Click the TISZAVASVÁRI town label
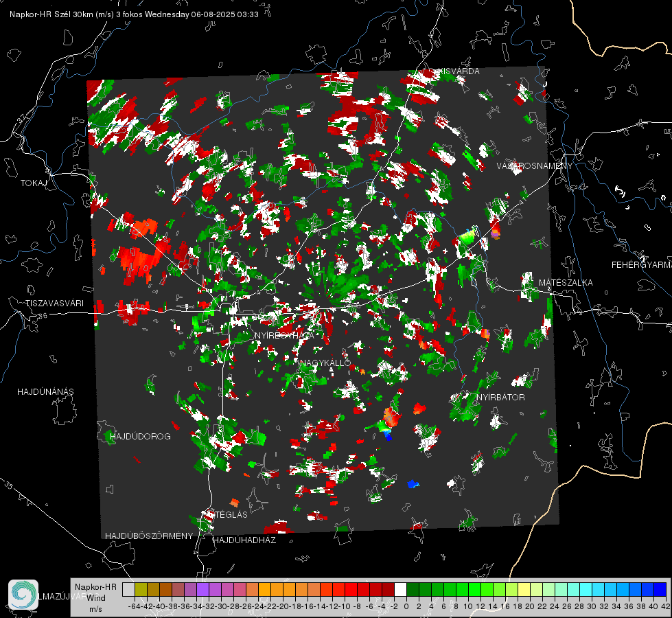This screenshot has height=618, width=672. coord(54,304)
